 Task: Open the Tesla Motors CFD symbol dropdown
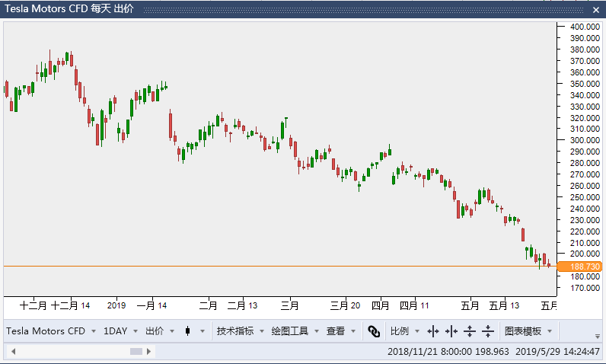(x=51, y=331)
